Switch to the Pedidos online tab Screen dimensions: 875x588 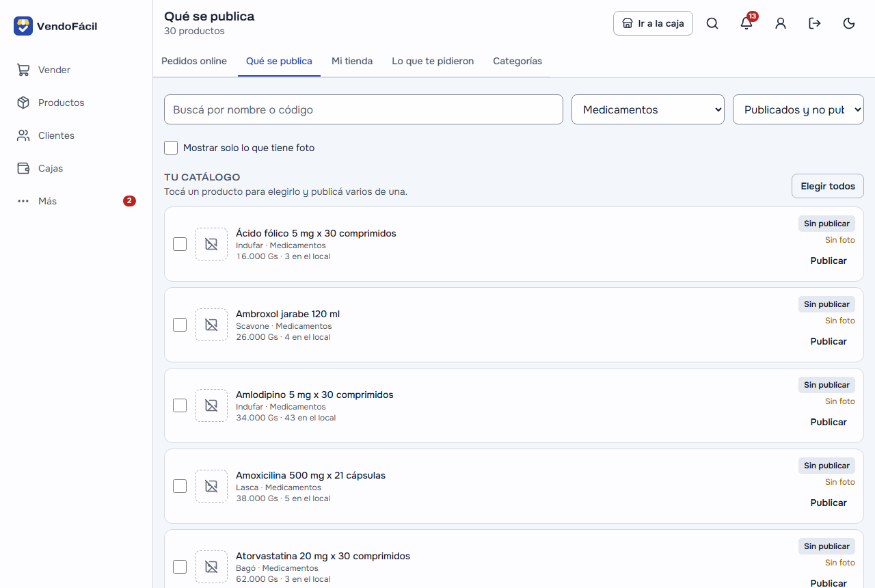pos(194,61)
